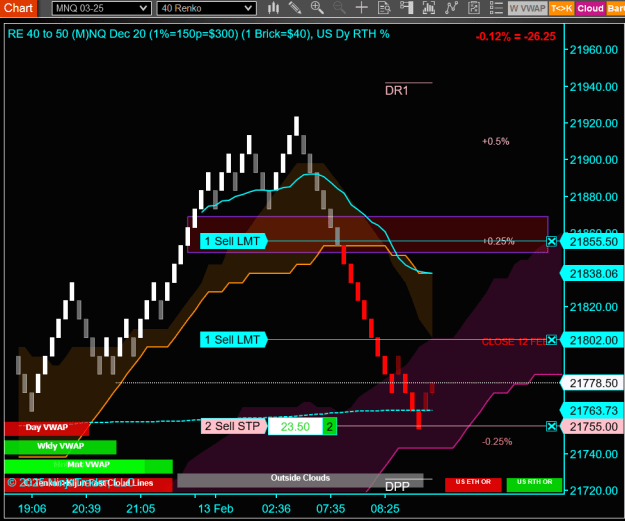
Task: Toggle the partially visible Bar button in the toolbar
Action: pyautogui.click(x=616, y=8)
